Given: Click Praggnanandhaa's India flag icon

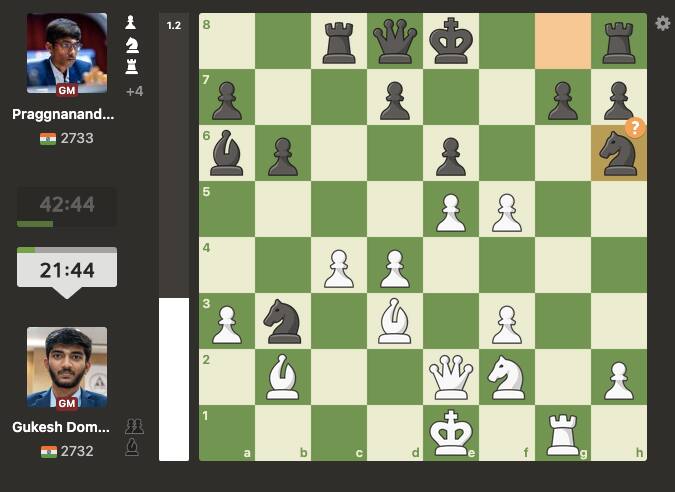Looking at the screenshot, I should [x=48, y=139].
